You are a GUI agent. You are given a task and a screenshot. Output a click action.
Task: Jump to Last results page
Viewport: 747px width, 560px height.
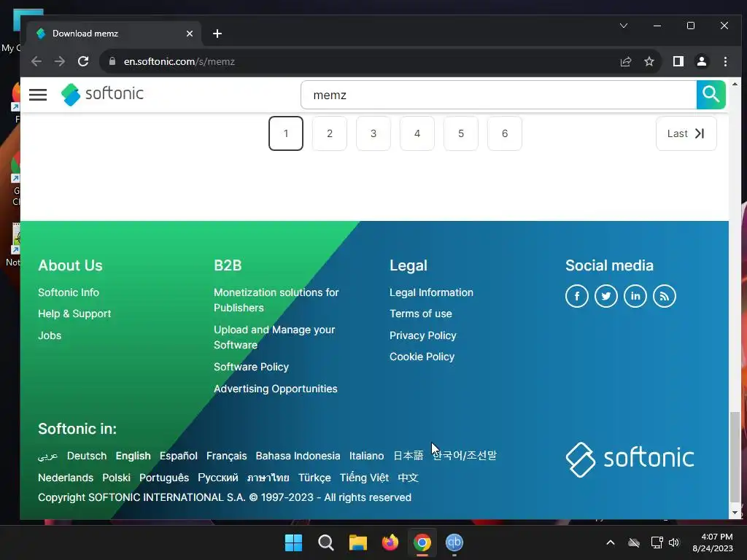pyautogui.click(x=686, y=133)
